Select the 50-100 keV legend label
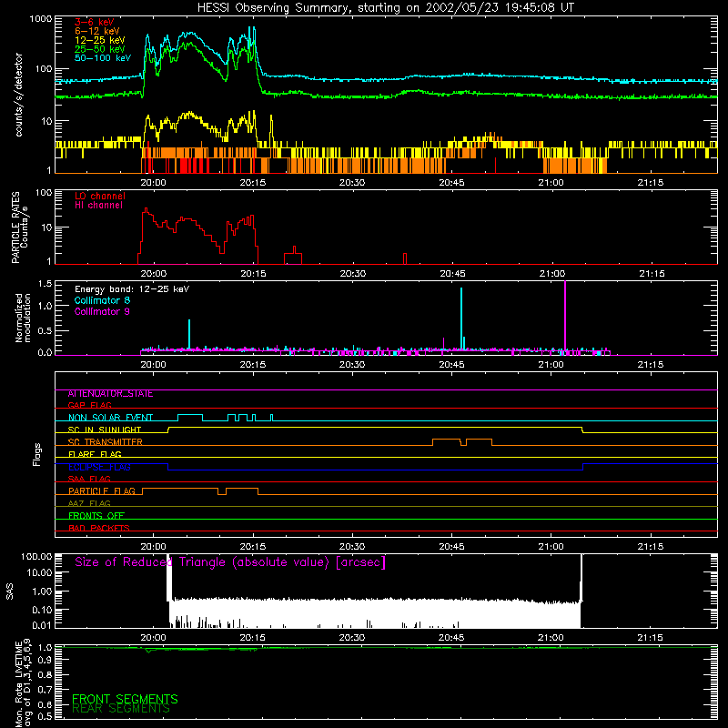728x728 pixels. coord(103,58)
